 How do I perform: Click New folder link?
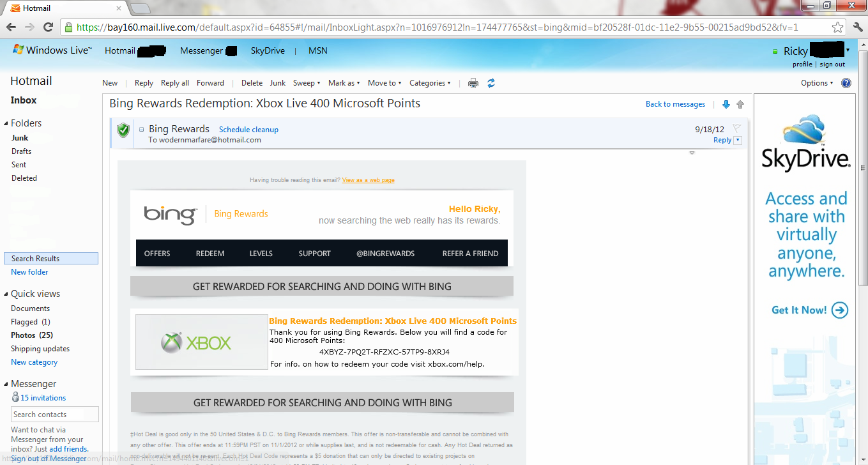[29, 272]
